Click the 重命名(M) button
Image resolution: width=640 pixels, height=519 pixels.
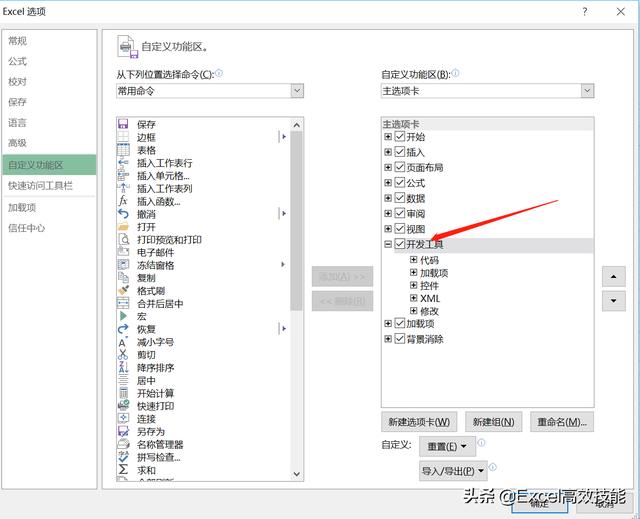(562, 422)
